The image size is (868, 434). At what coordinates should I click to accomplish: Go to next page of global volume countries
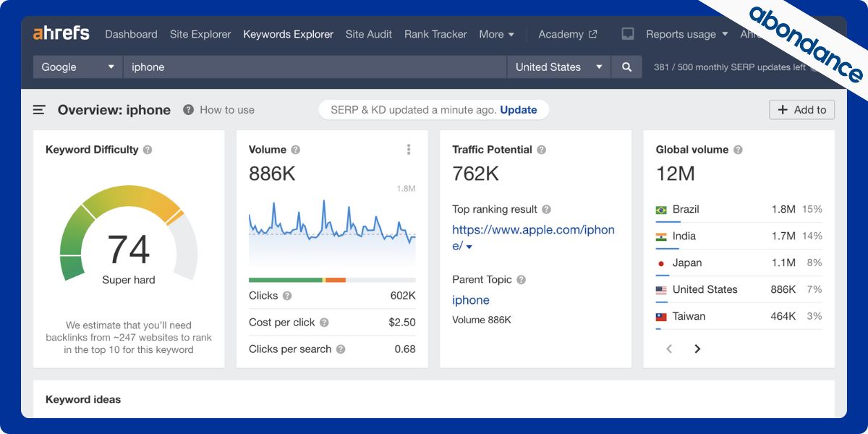coord(697,349)
